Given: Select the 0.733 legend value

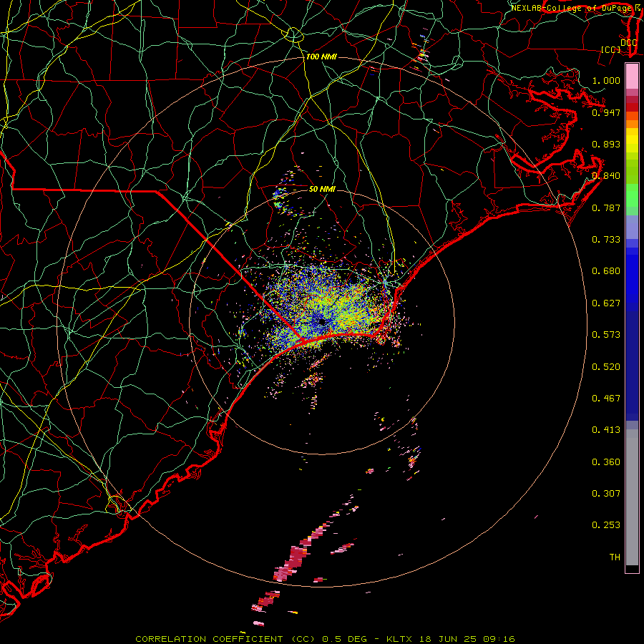Looking at the screenshot, I should click(x=606, y=240).
